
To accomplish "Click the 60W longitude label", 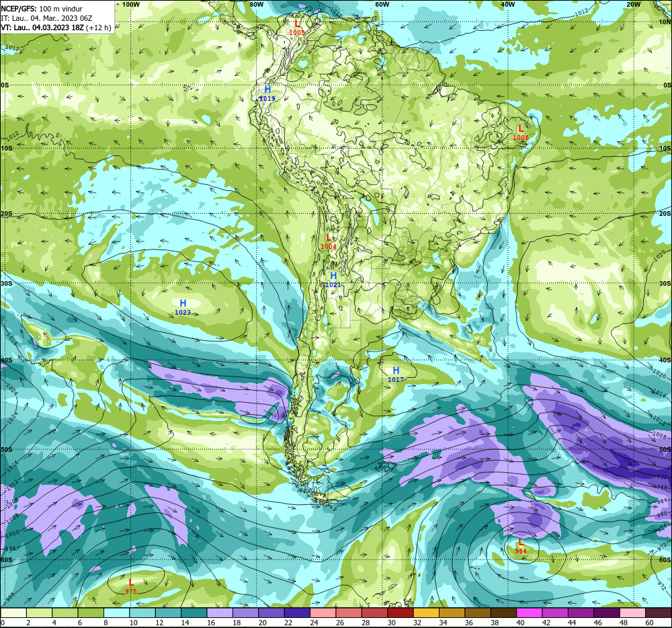I will (382, 4).
